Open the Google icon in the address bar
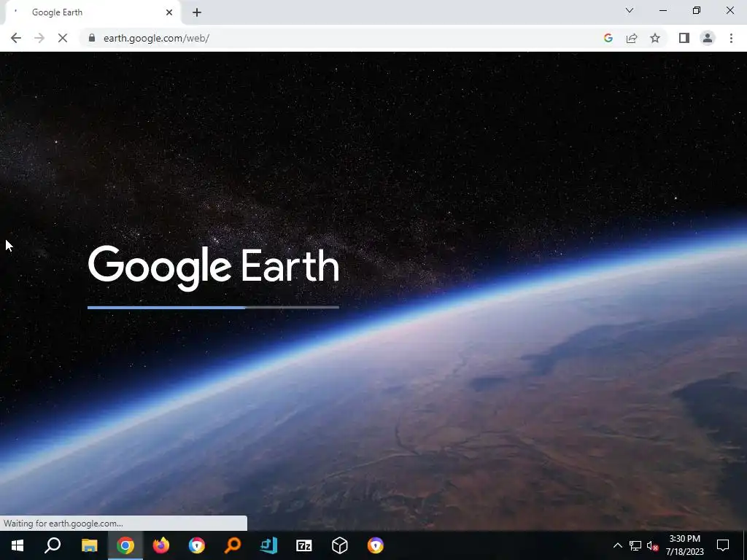747x560 pixels. click(x=608, y=38)
